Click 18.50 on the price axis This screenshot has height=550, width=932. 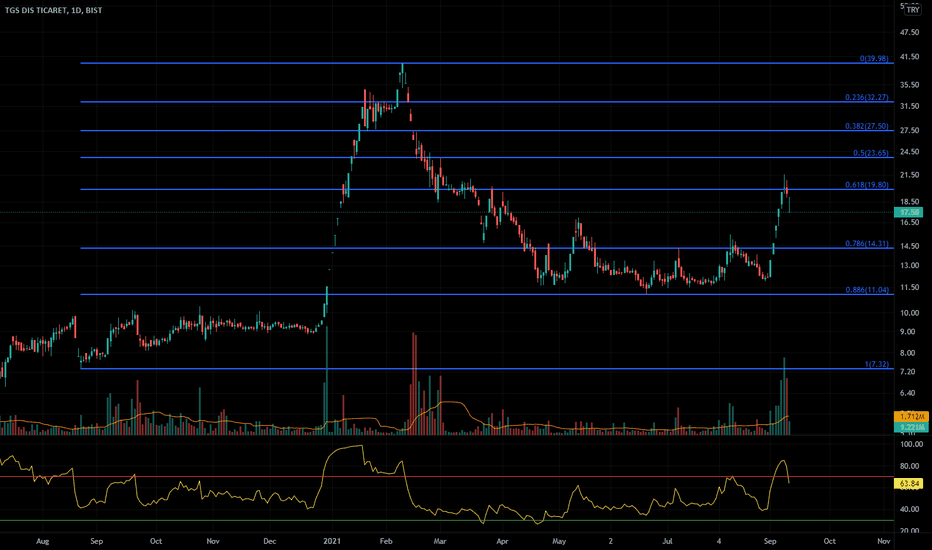click(x=909, y=202)
